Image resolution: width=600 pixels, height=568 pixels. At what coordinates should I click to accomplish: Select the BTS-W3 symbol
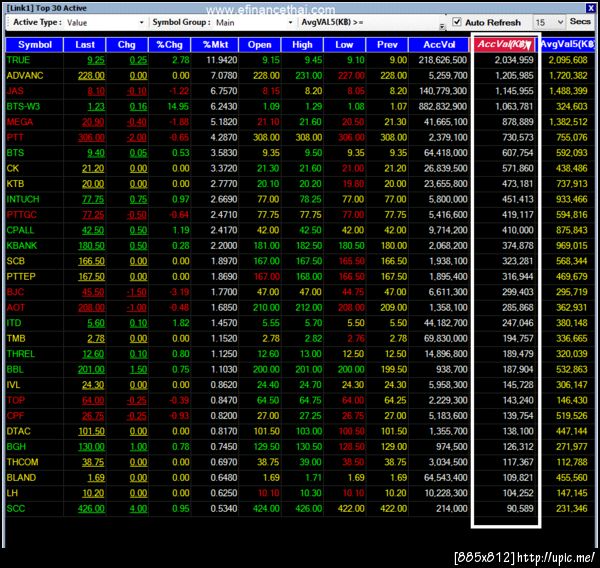[x=23, y=106]
